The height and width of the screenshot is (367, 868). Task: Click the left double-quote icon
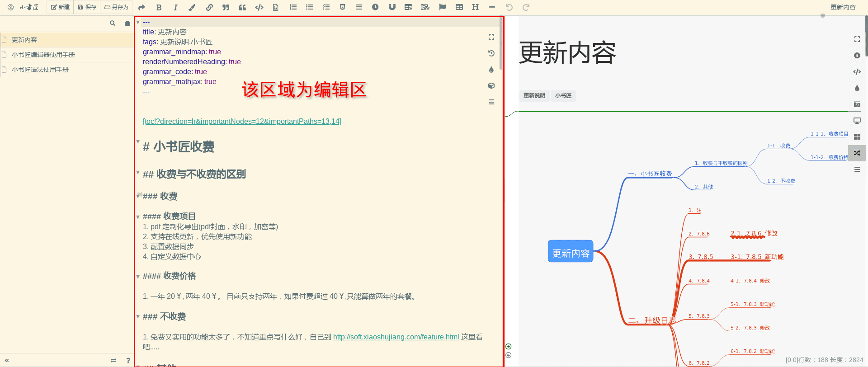pos(243,7)
